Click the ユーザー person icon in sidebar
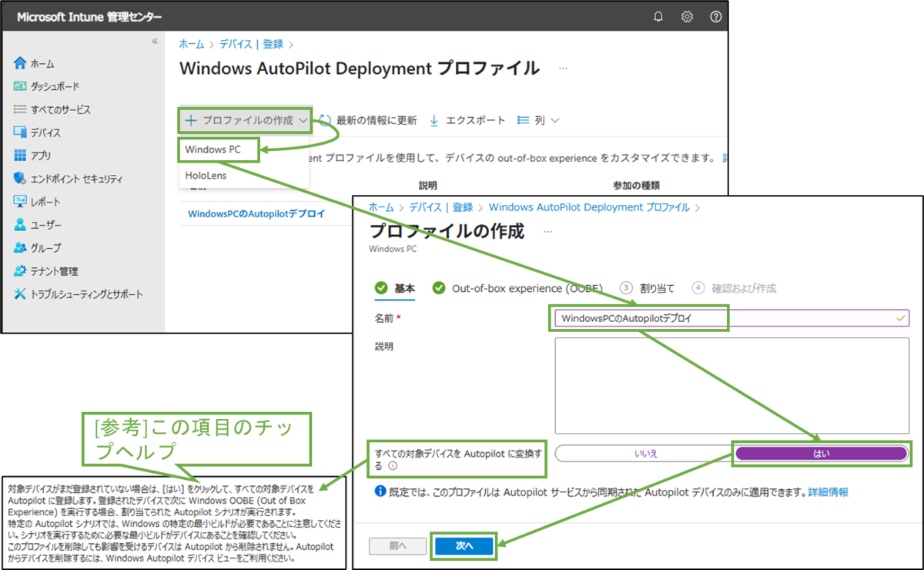This screenshot has height=570, width=924. pos(20,225)
